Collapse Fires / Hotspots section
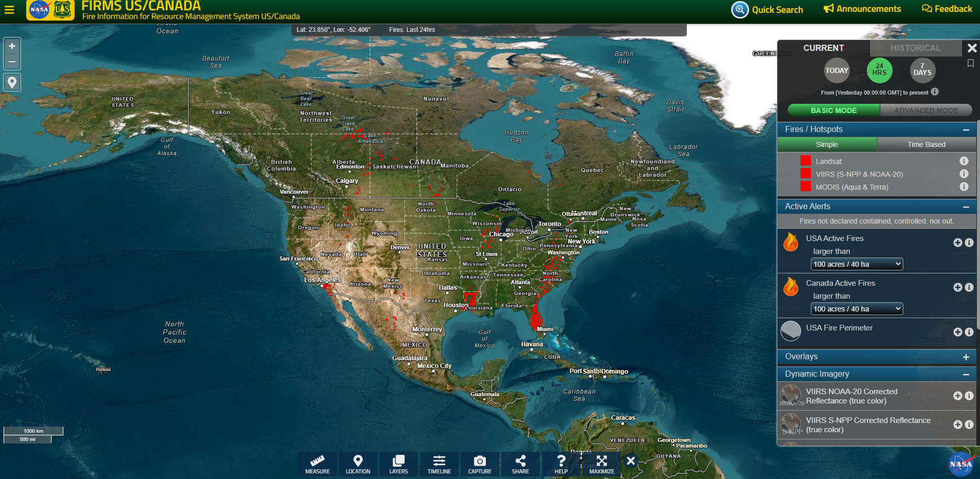Screen dimensions: 980x479 coord(966,130)
